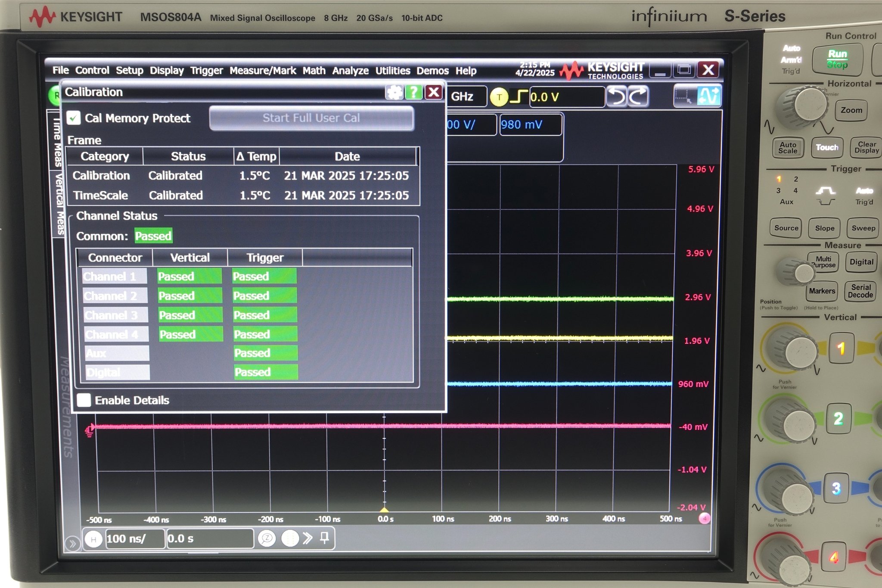Screen dimensions: 882x588
Task: Click the trigger level 0.0 V field
Action: pyautogui.click(x=566, y=97)
